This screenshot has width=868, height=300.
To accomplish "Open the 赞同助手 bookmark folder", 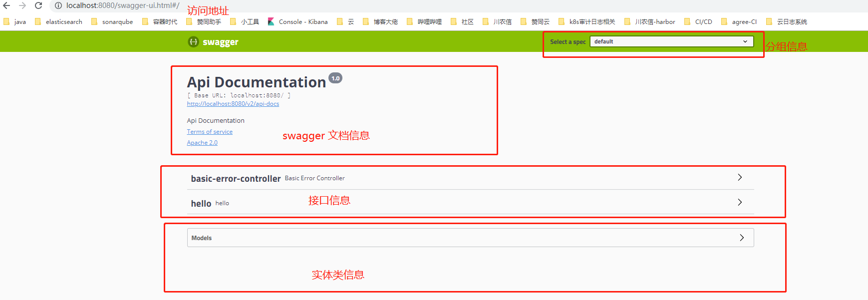I will [x=204, y=21].
